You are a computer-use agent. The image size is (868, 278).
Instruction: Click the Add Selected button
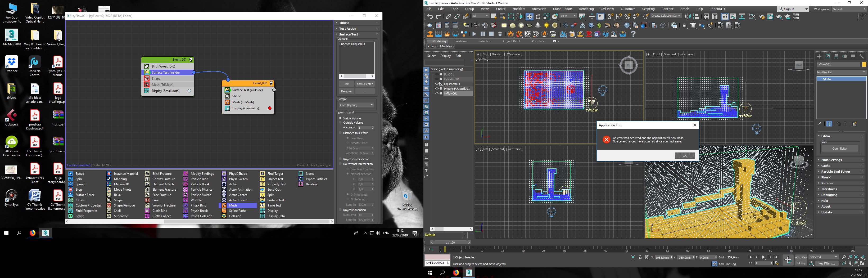point(365,84)
